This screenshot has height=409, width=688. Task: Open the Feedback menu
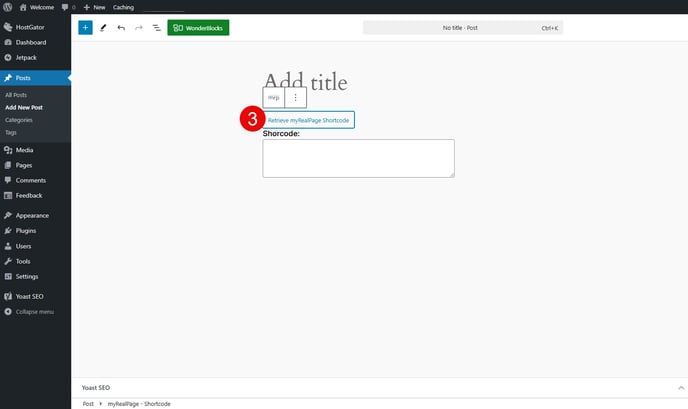point(35,196)
